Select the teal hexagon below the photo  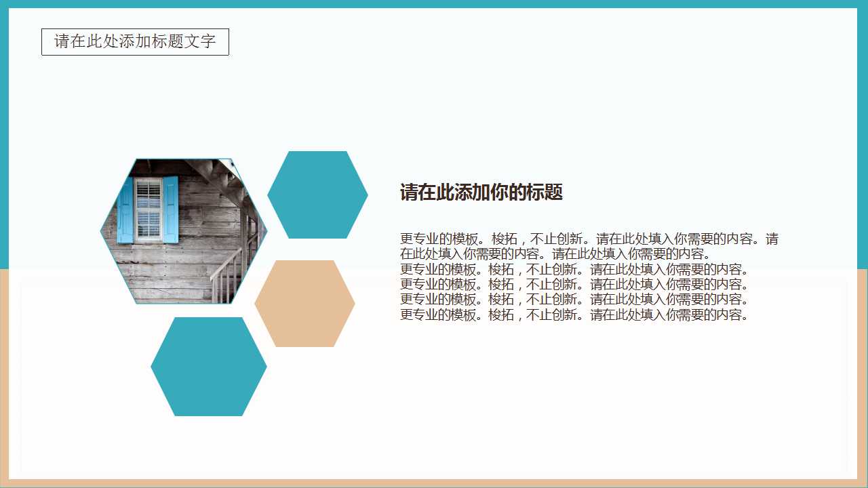[x=209, y=367]
